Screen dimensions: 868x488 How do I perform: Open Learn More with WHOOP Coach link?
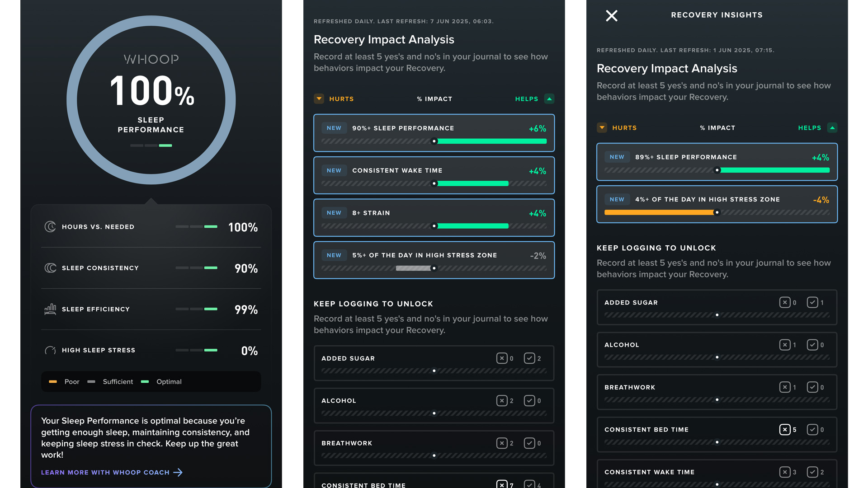tap(112, 472)
